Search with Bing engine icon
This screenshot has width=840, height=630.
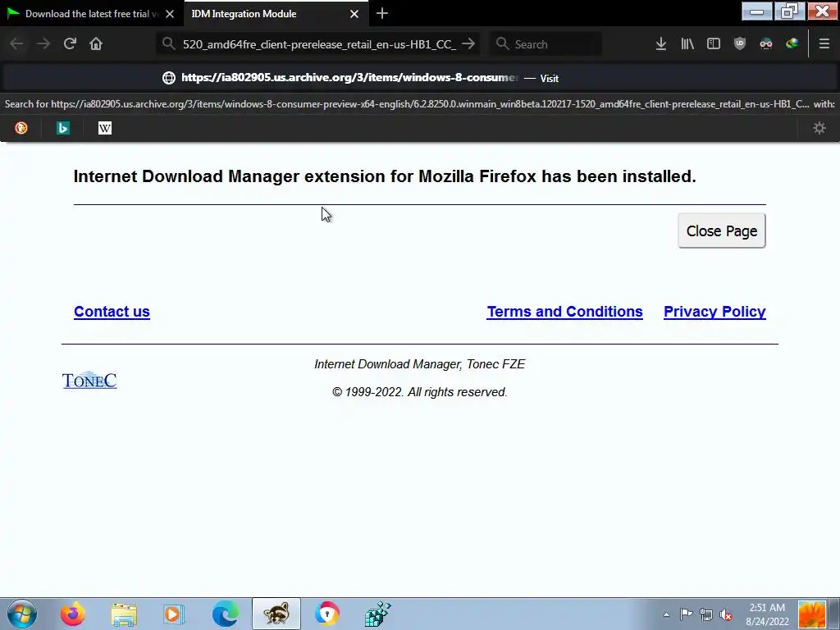coord(63,128)
